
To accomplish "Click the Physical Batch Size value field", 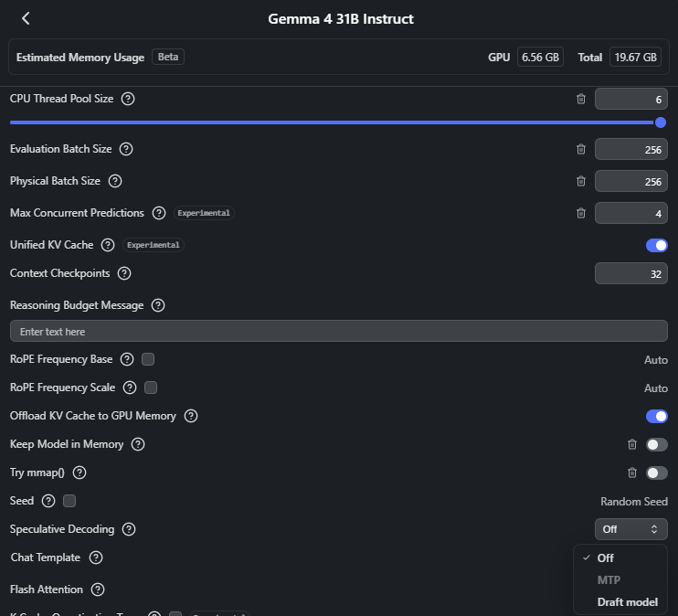I will pyautogui.click(x=630, y=181).
